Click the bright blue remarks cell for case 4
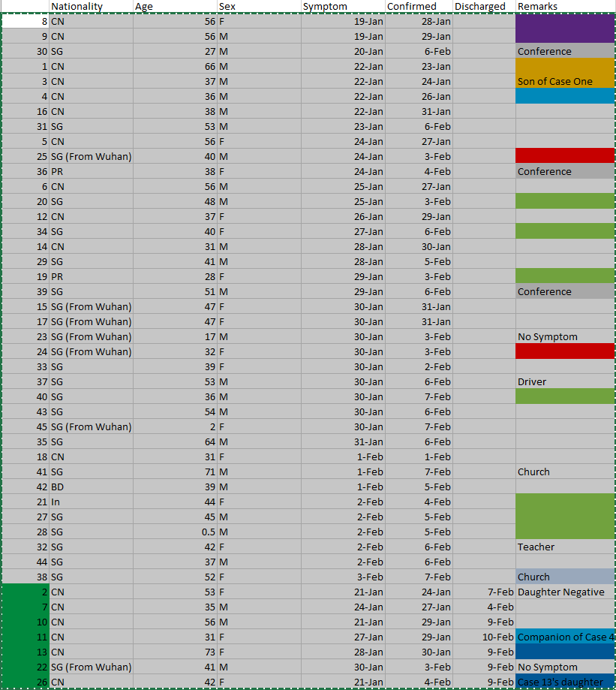Screen dimensions: 616x690 565,96
